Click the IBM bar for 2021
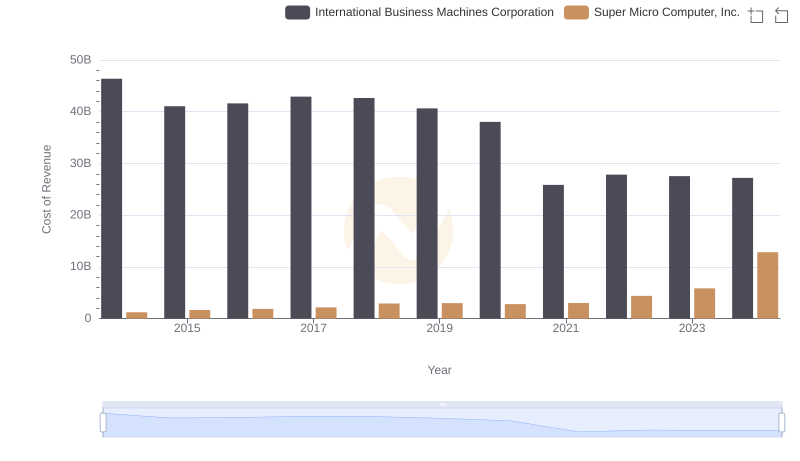This screenshot has width=800, height=461. [554, 252]
